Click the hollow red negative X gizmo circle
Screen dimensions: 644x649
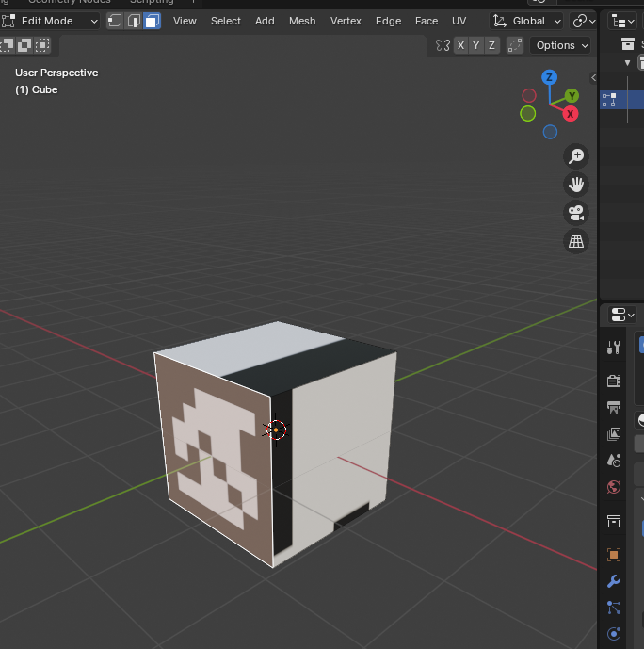[529, 96]
